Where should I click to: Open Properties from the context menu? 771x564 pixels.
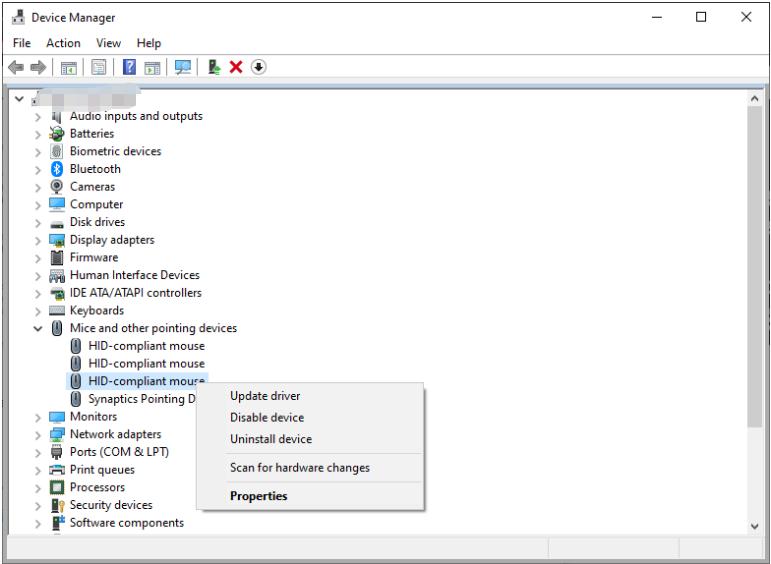coord(258,496)
